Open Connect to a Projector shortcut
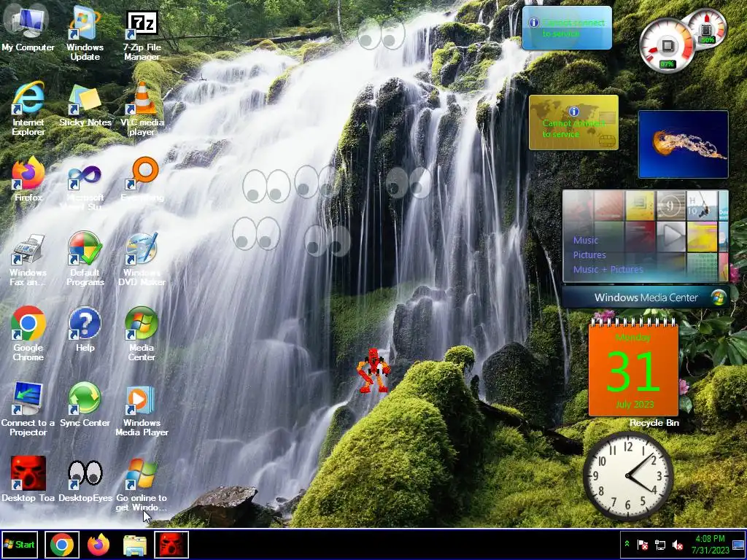 click(x=28, y=408)
